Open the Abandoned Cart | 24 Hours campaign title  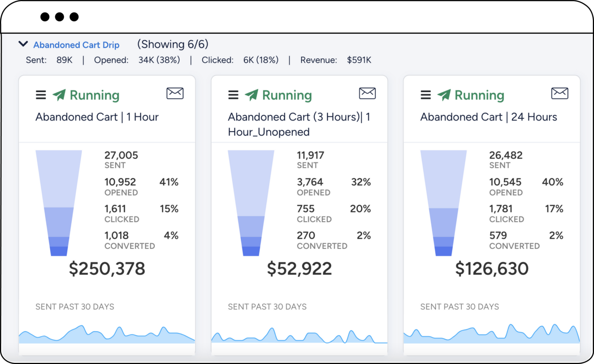488,117
